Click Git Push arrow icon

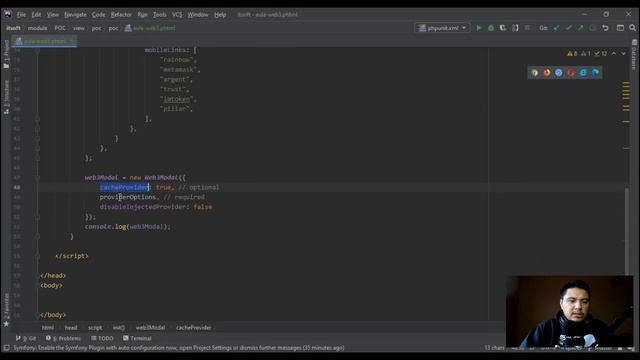pyautogui.click(x=580, y=28)
